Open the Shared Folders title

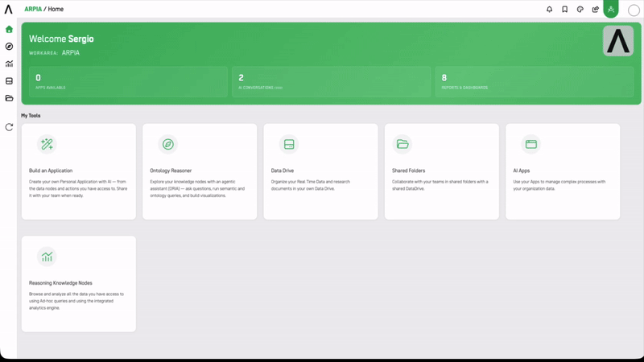point(408,171)
